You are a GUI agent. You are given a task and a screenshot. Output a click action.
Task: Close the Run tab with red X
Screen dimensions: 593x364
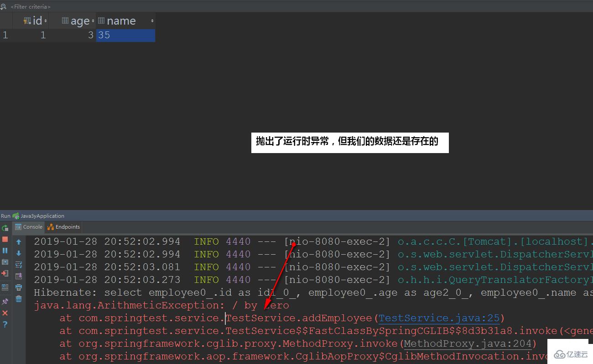[5, 313]
